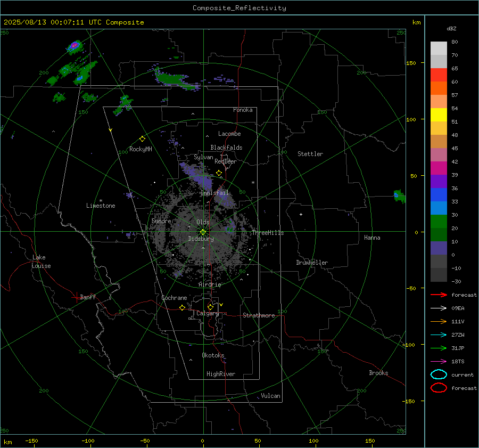The height and width of the screenshot is (448, 479).
Task: Click the yellow diamond marker above Calgary
Action: (210, 307)
